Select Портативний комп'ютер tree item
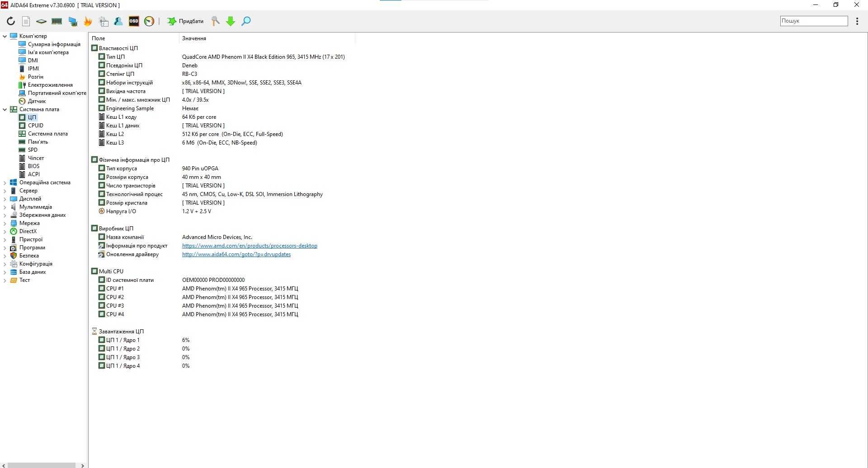Screen dimensions: 868x468 pos(57,93)
